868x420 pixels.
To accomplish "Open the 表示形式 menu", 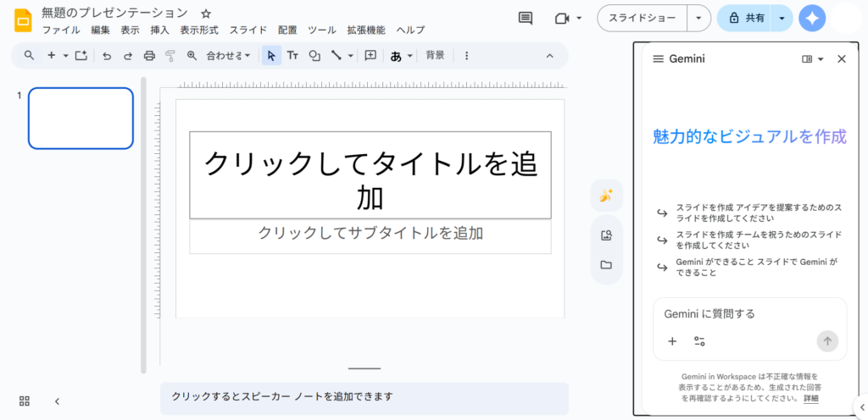I will pyautogui.click(x=199, y=30).
